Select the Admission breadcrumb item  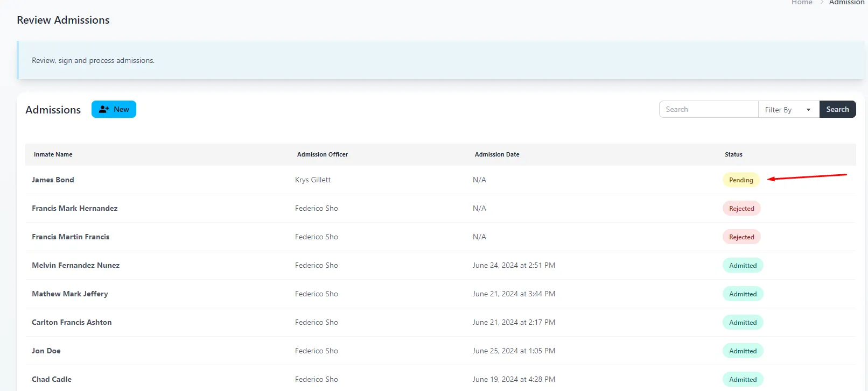(846, 3)
